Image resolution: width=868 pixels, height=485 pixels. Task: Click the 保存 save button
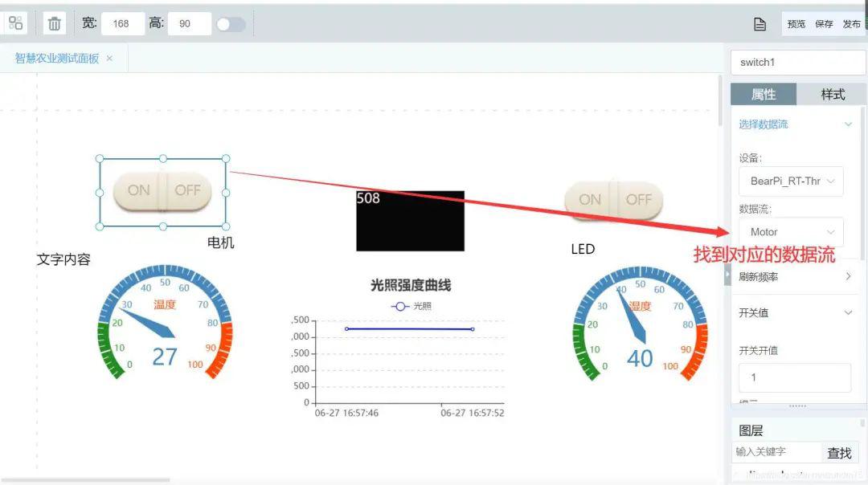point(824,24)
